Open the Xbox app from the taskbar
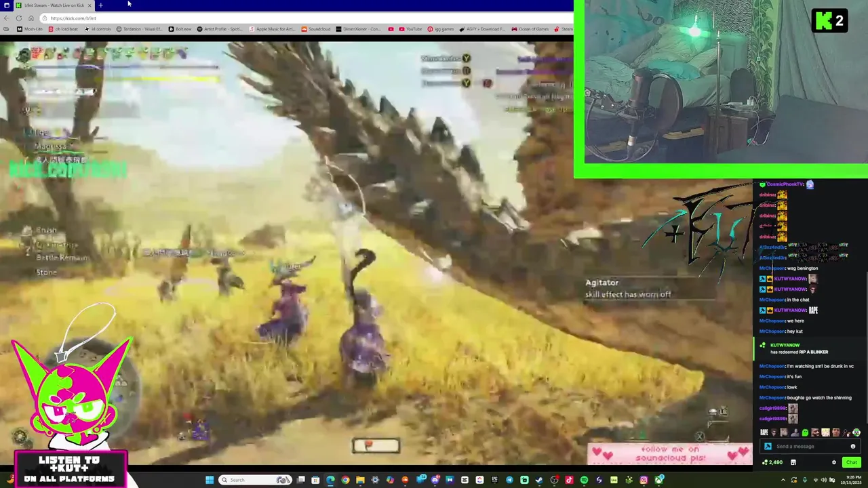 click(658, 480)
